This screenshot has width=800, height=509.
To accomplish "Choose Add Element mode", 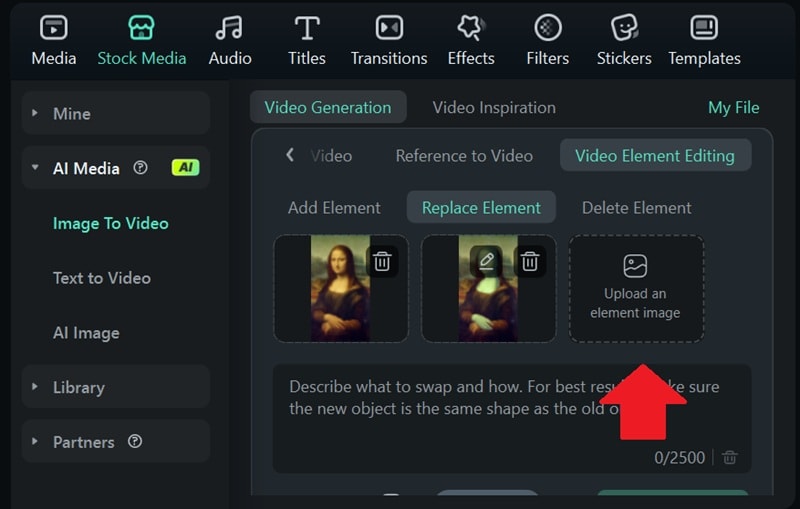I will pos(334,208).
